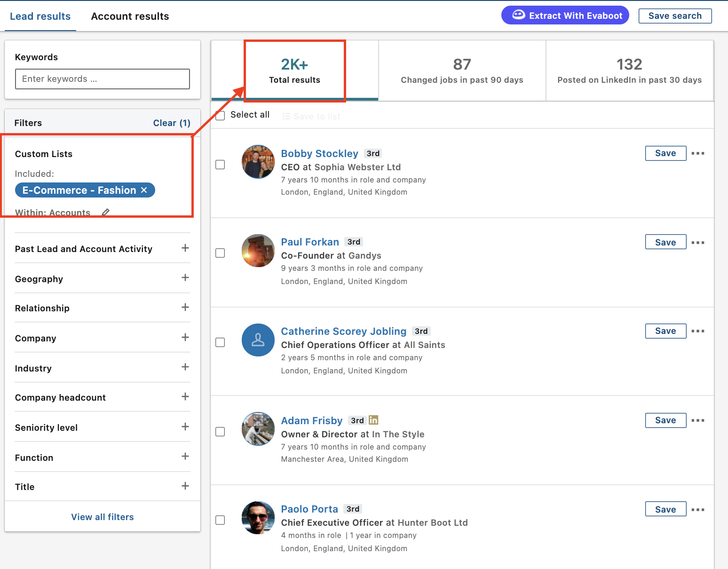The image size is (728, 569).
Task: Open Hunter Boot Ltd company link
Action: [433, 522]
